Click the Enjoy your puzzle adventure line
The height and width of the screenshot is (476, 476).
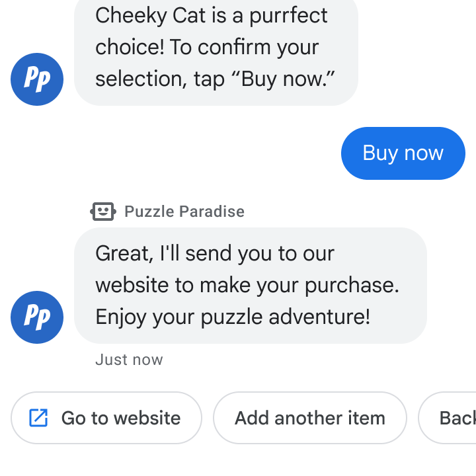coord(233,317)
